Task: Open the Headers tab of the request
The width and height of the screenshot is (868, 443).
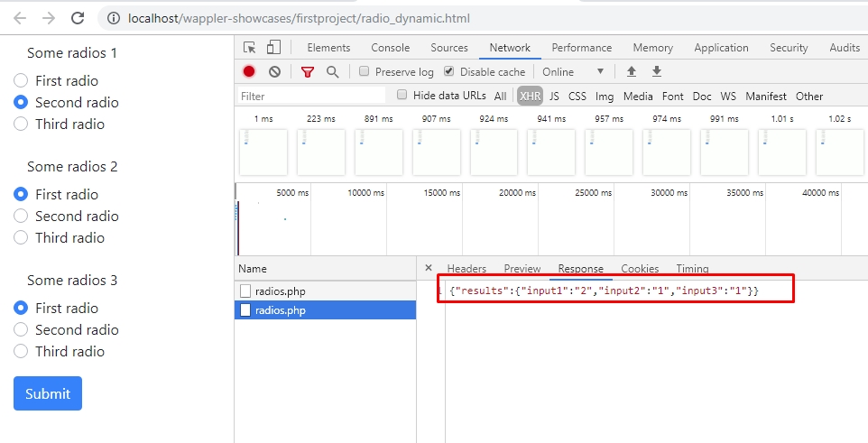Action: 466,269
